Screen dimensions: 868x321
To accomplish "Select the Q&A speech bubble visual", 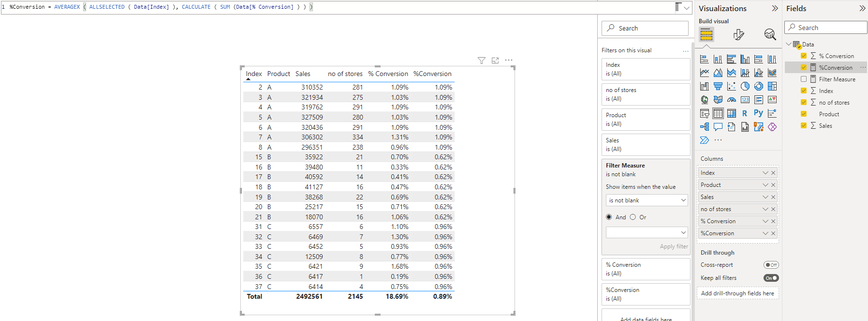I will pos(718,127).
